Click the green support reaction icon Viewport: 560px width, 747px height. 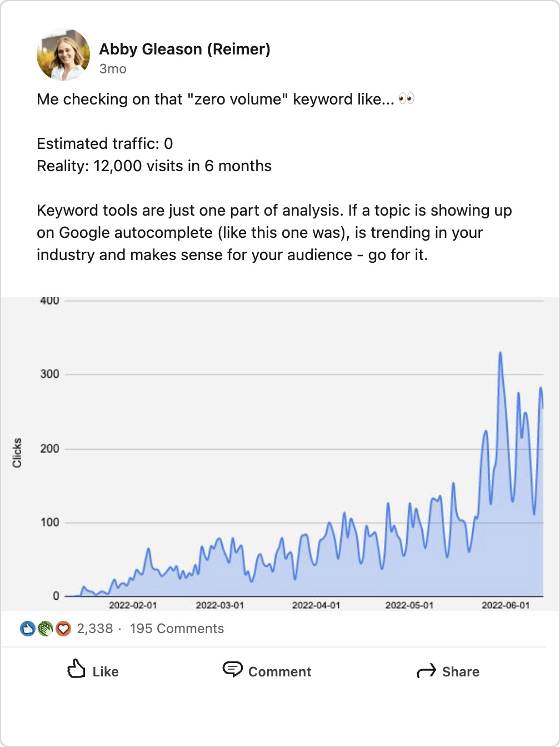46,628
